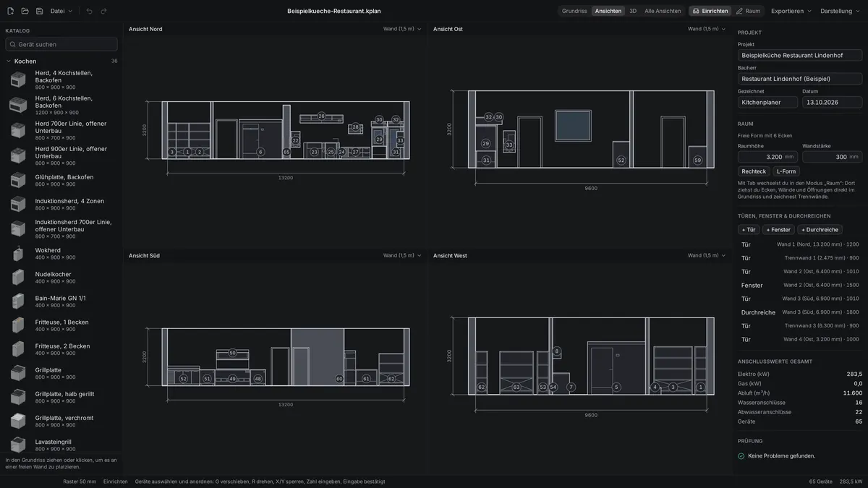Open Wand dropdown for Ansicht West
868x488 pixels.
point(707,255)
